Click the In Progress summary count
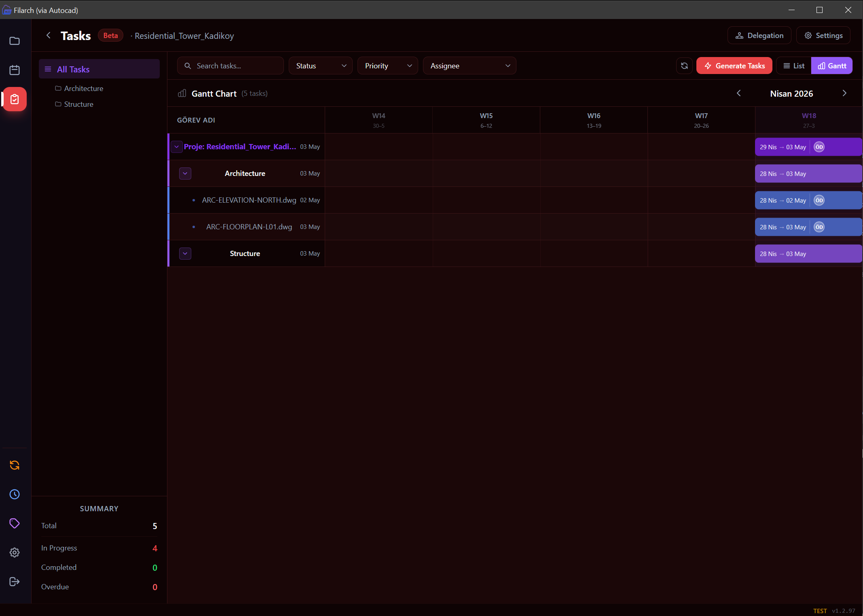The image size is (863, 616). pos(155,548)
